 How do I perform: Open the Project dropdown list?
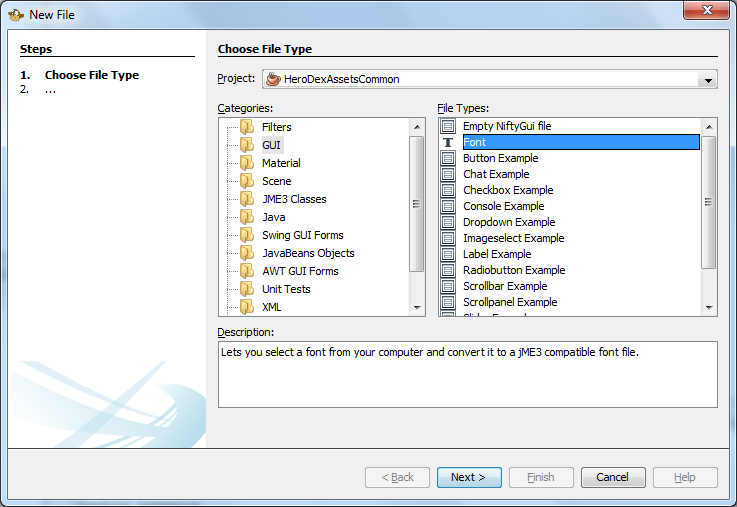[708, 80]
